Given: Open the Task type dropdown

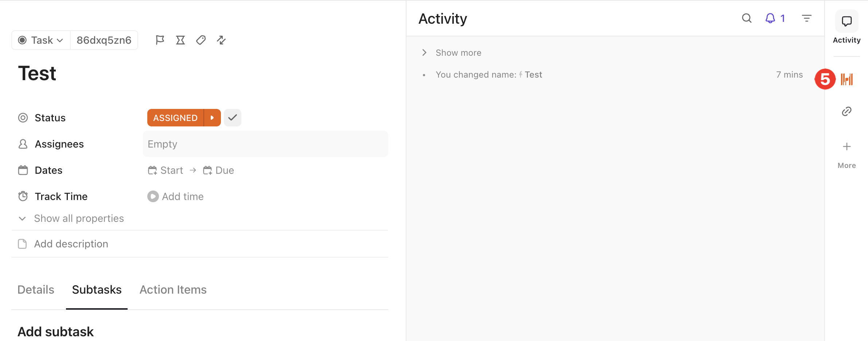Looking at the screenshot, I should (x=41, y=40).
